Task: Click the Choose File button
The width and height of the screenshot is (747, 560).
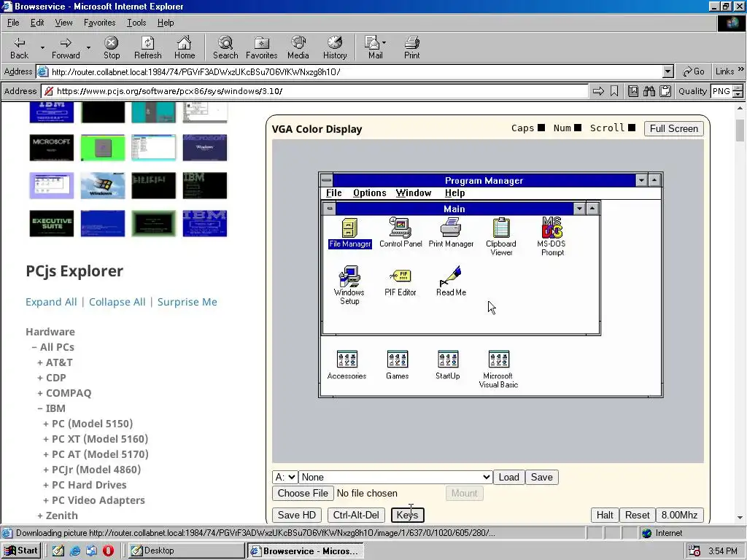Action: (303, 494)
